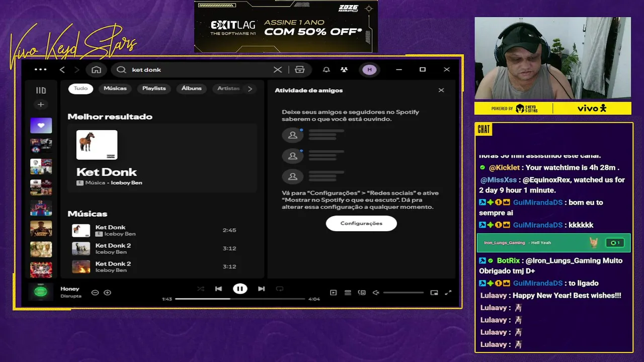Open the Liked Songs heart tile
The image size is (644, 362).
click(x=41, y=125)
